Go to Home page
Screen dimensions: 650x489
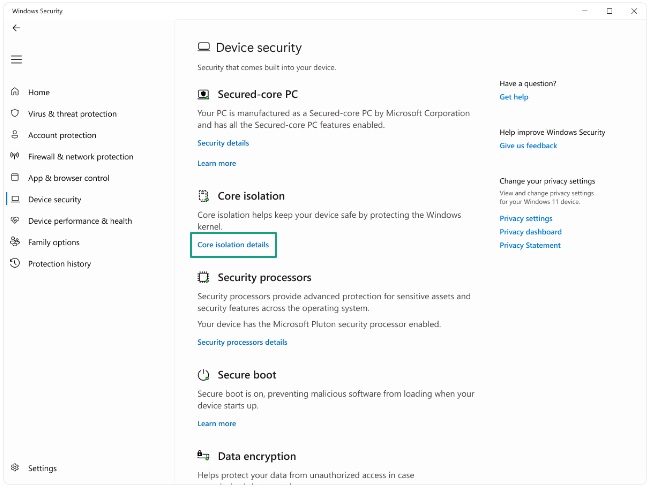(x=39, y=92)
